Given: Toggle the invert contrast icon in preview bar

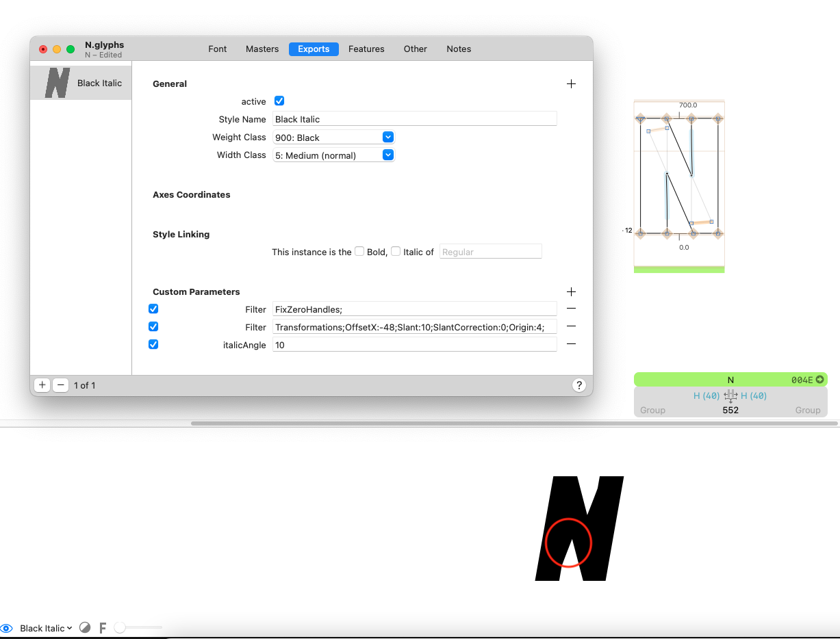Looking at the screenshot, I should click(x=85, y=627).
